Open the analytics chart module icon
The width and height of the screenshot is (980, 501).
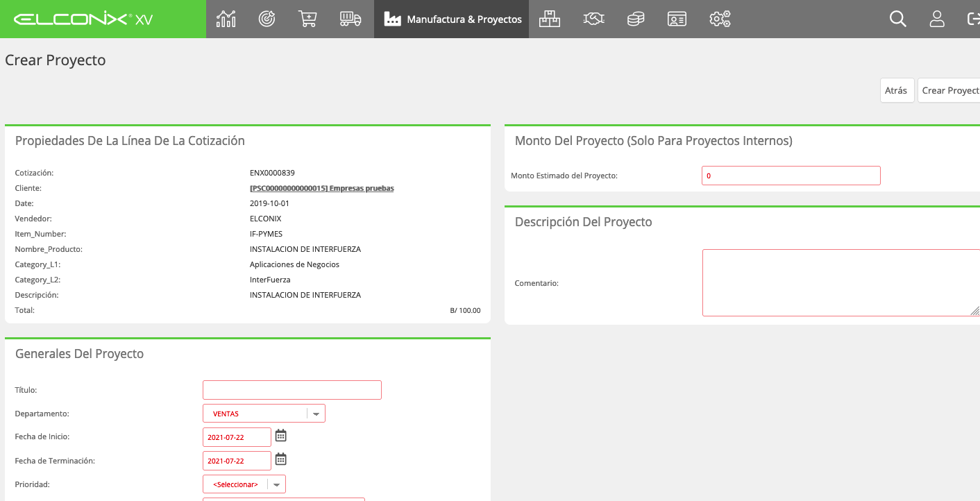pos(226,19)
